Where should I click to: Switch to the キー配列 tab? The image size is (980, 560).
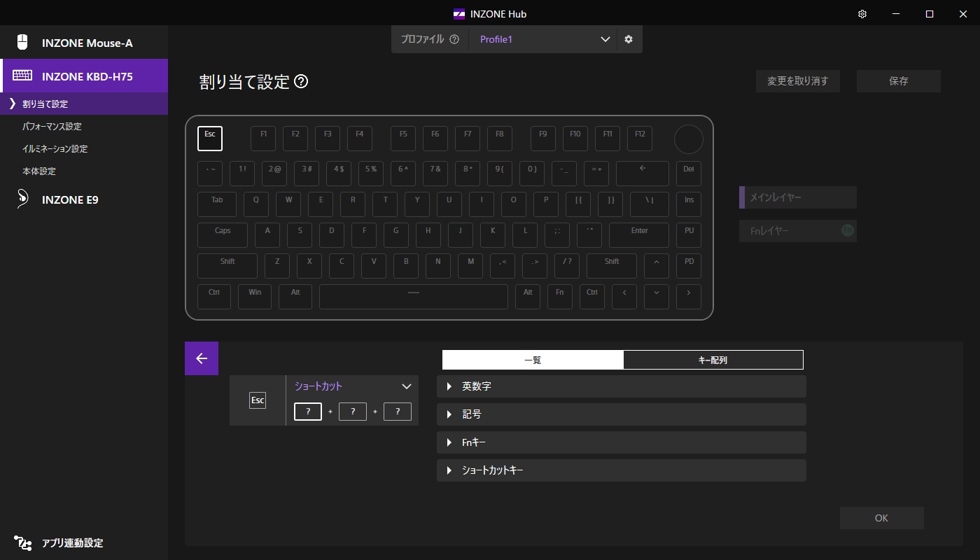click(713, 360)
